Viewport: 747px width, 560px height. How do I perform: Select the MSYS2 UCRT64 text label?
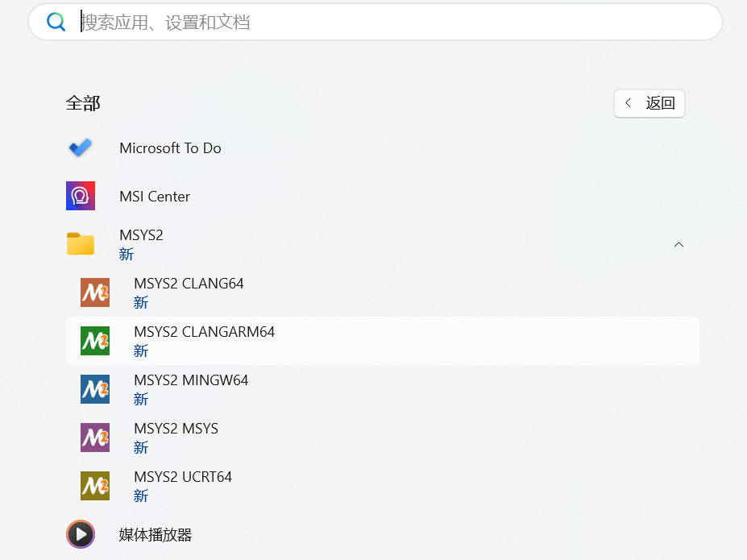pos(183,477)
